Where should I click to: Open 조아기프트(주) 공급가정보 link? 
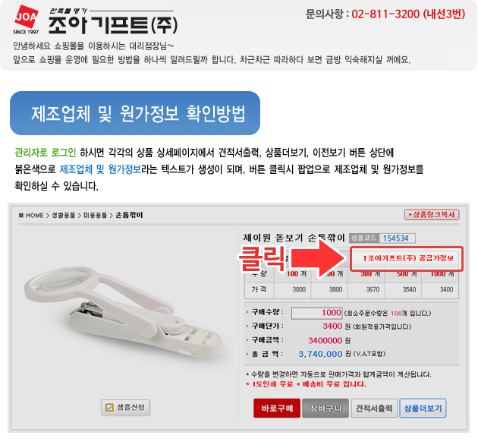(x=407, y=258)
